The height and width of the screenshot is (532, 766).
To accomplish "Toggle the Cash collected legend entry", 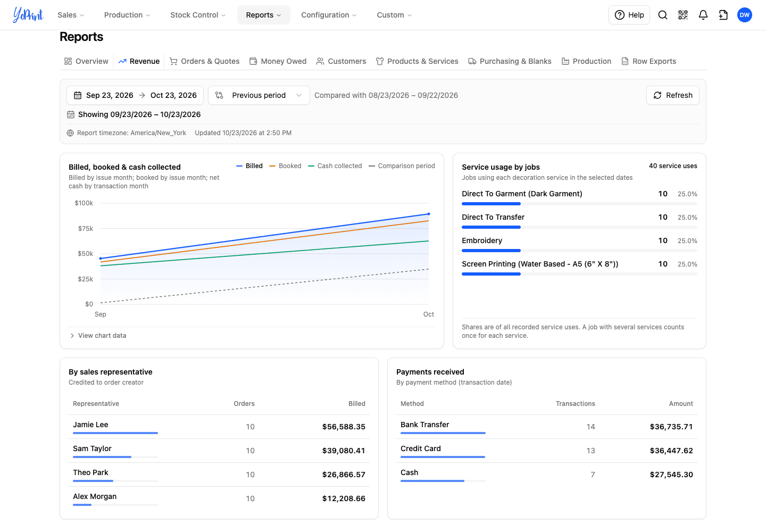I will [335, 166].
